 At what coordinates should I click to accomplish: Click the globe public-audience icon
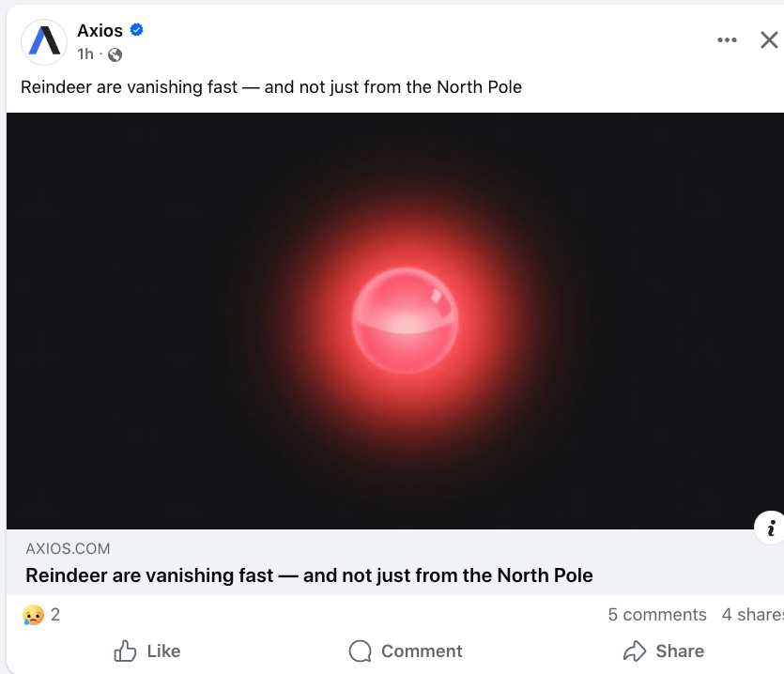[x=115, y=54]
